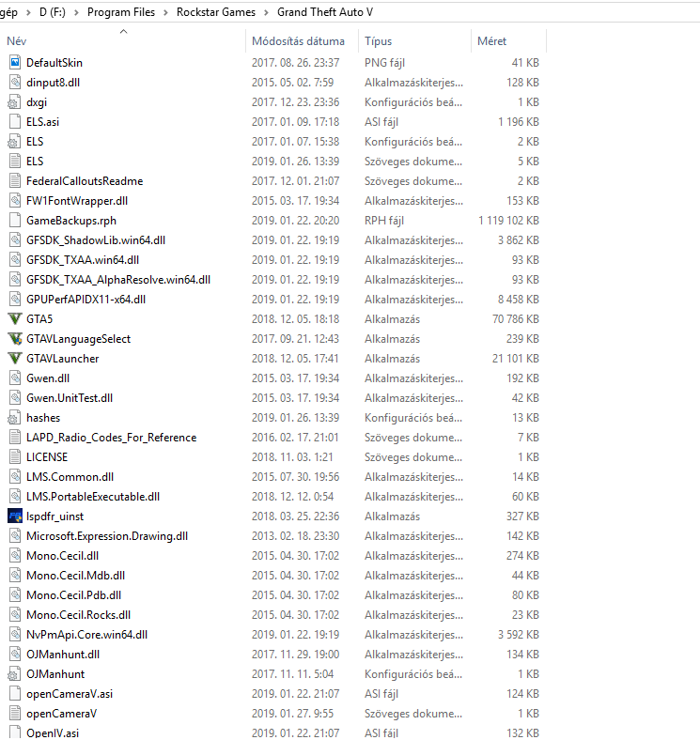Click RPH fájl type of GameBackups.rph

[x=384, y=221]
